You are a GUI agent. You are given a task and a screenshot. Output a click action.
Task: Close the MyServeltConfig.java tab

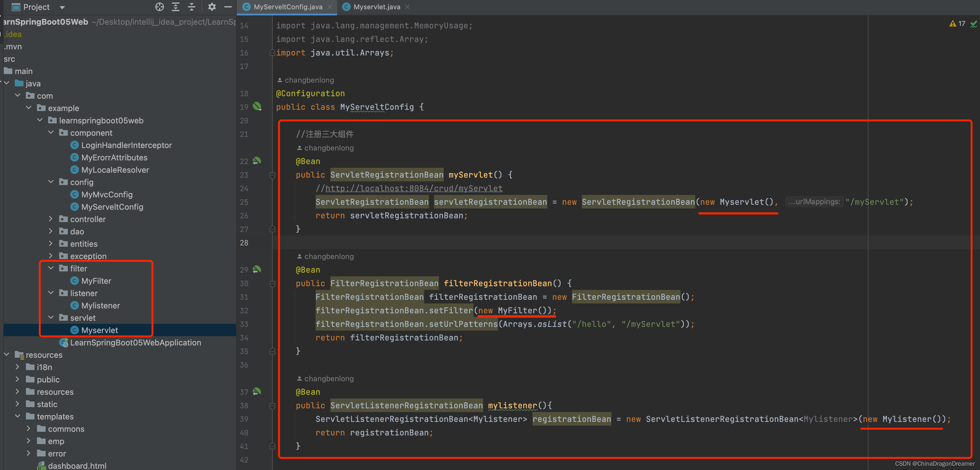pyautogui.click(x=330, y=7)
